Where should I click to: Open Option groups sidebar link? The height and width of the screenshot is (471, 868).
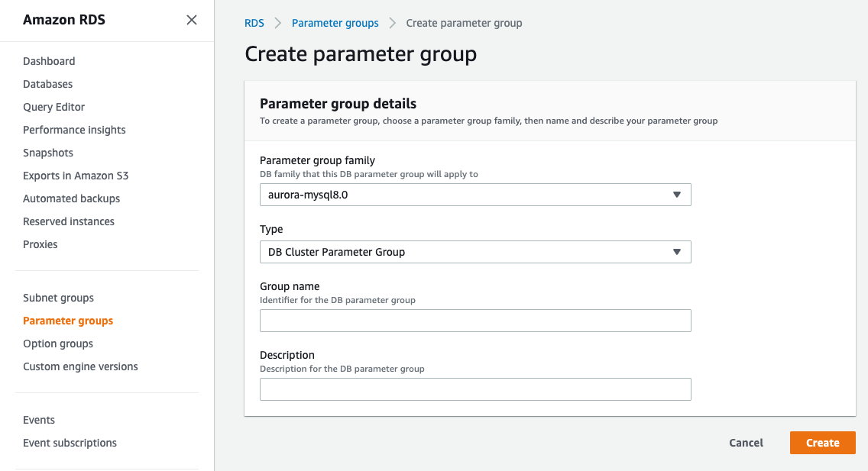58,344
